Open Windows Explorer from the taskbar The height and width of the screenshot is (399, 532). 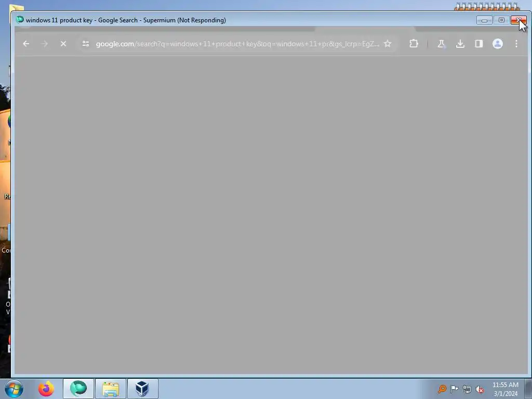click(x=111, y=389)
